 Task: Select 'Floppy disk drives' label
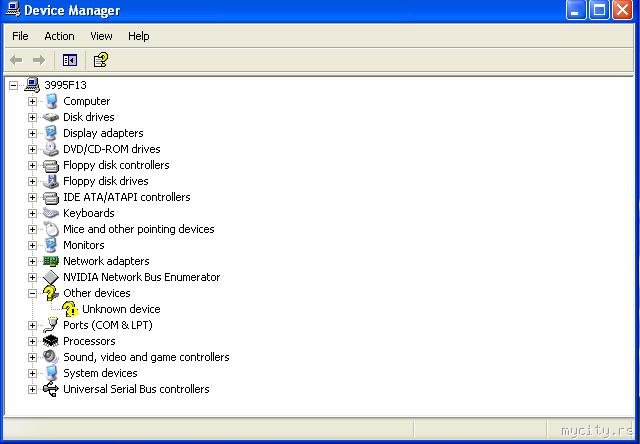(x=106, y=181)
